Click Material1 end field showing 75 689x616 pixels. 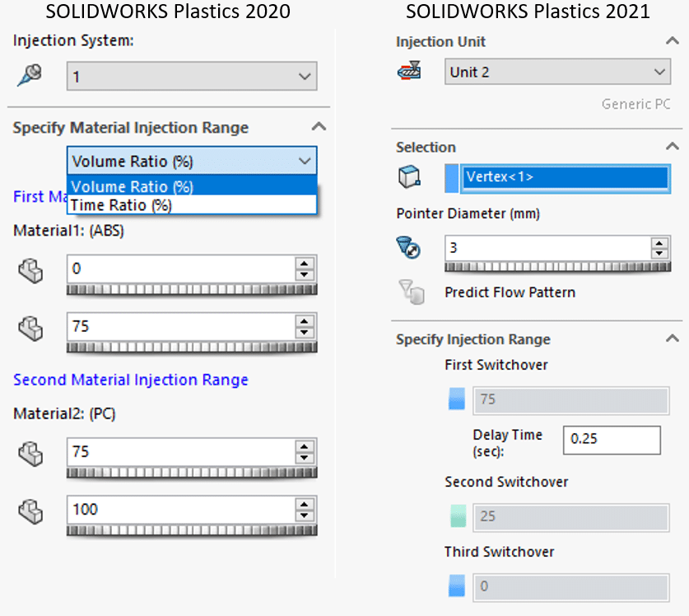(x=181, y=327)
